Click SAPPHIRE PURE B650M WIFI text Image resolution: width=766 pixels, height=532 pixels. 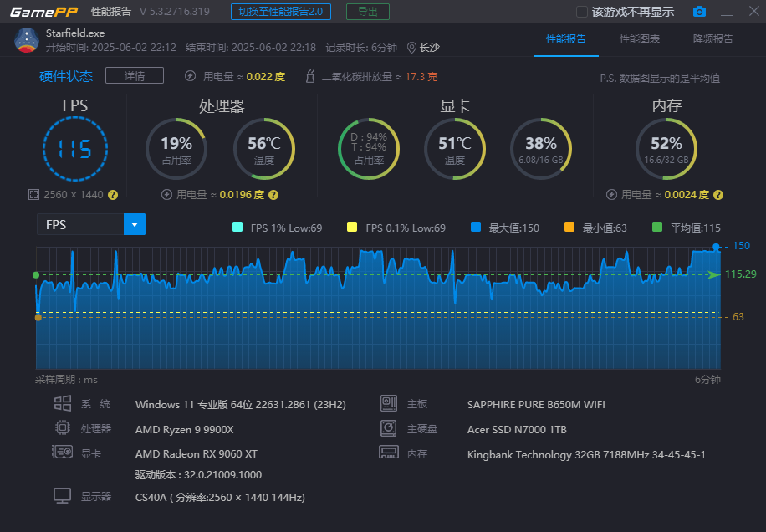[536, 405]
